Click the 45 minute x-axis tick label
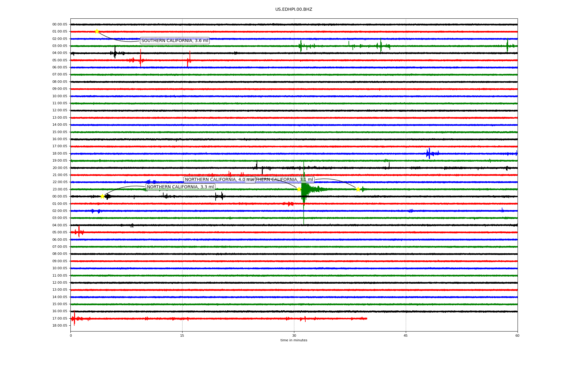Viewport: 588px width, 368px height. 406,336
